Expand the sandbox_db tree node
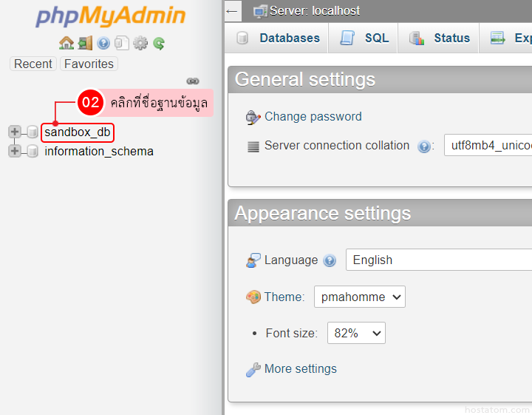532x415 pixels. pyautogui.click(x=15, y=132)
